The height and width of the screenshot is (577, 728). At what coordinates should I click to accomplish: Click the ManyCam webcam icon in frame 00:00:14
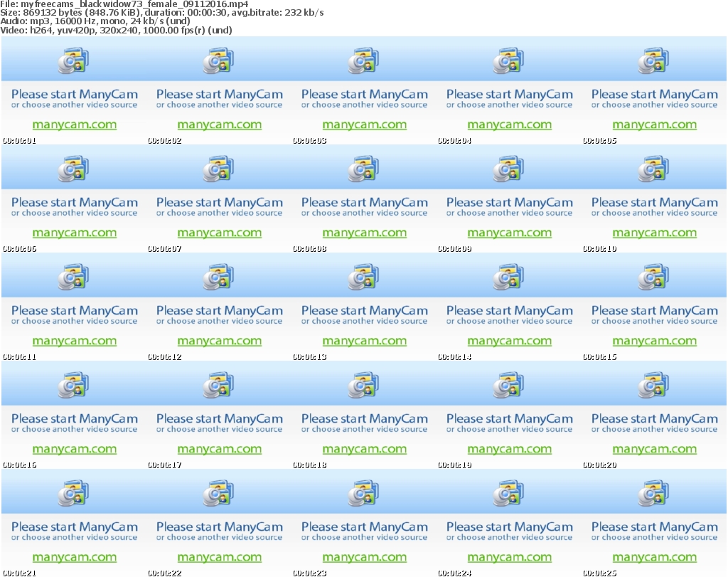coord(508,277)
